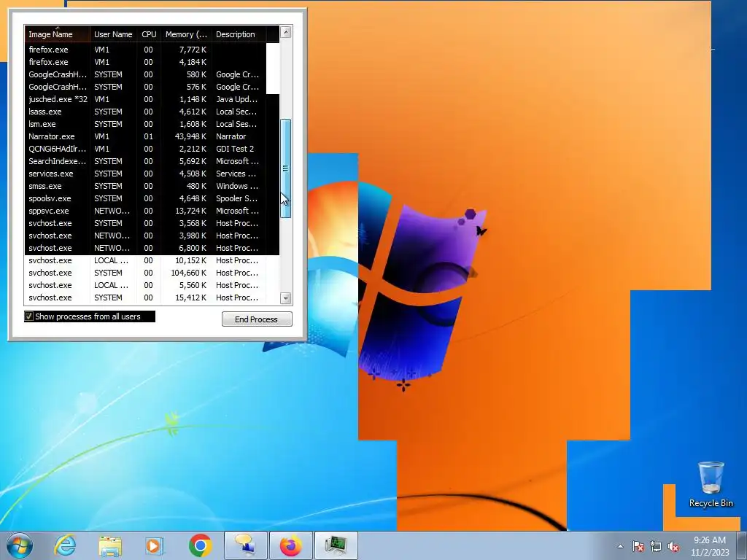
Task: Select the svchost.exe row using 6,800 K
Action: point(152,248)
